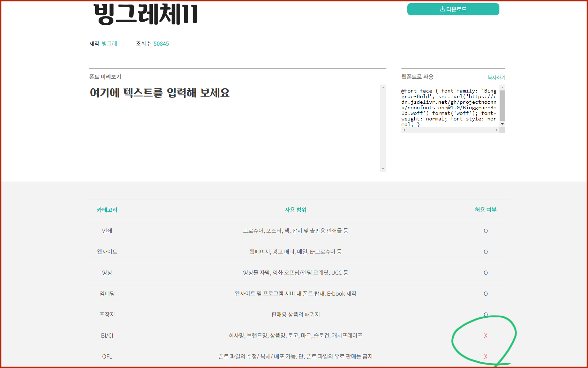Click the 다운로드 download button
Screen dimensions: 588x368
(x=453, y=9)
